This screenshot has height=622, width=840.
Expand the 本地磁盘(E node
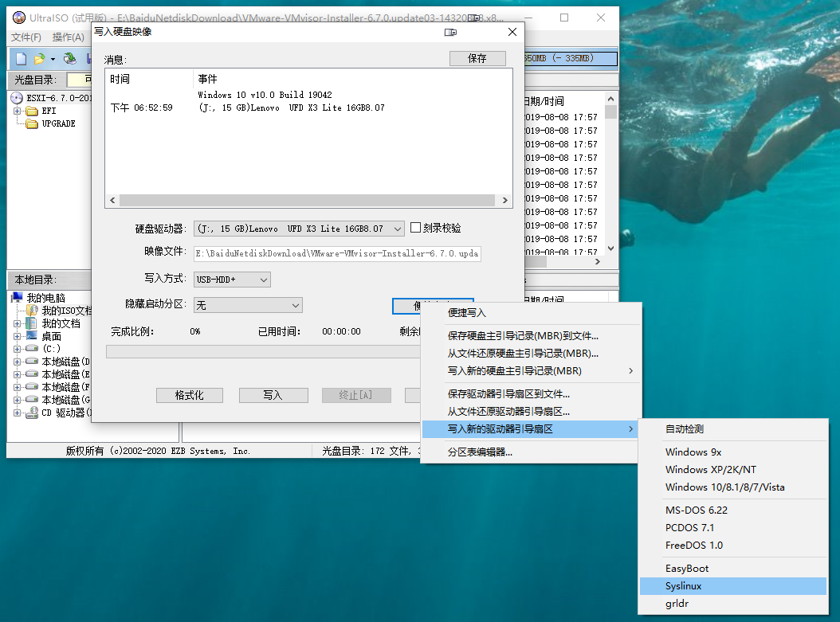18,374
